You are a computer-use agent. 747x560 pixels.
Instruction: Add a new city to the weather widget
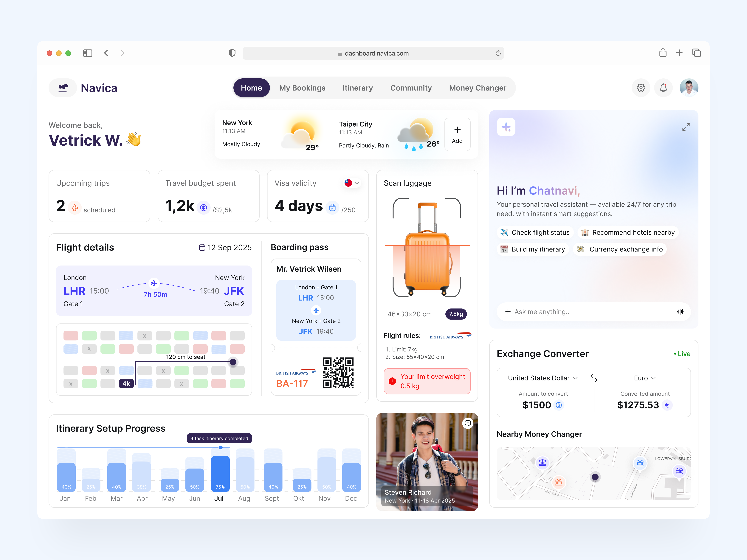(458, 134)
